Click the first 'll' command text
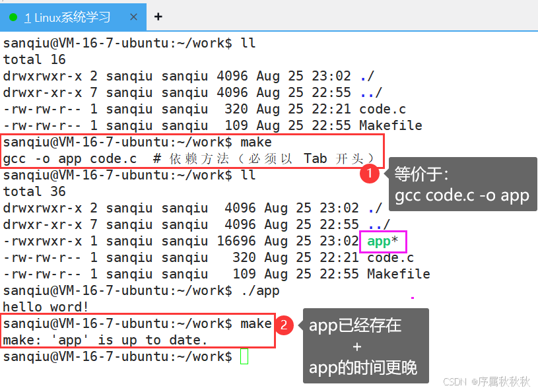538x392 pixels. 248,43
